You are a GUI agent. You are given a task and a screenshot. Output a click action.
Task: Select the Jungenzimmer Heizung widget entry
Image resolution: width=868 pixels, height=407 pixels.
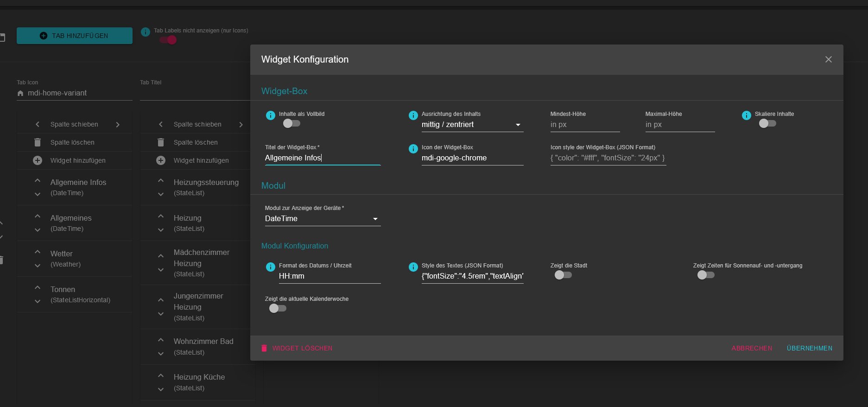pos(197,307)
